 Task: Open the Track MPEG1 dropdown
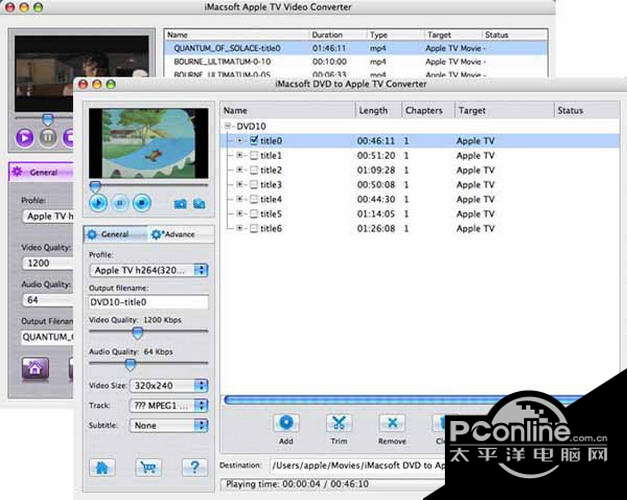coord(169,406)
